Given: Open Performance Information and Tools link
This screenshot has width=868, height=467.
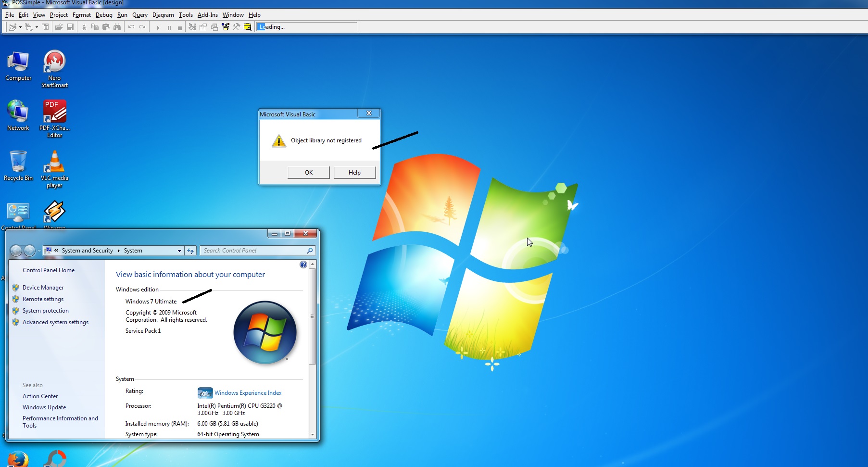Looking at the screenshot, I should [x=60, y=422].
